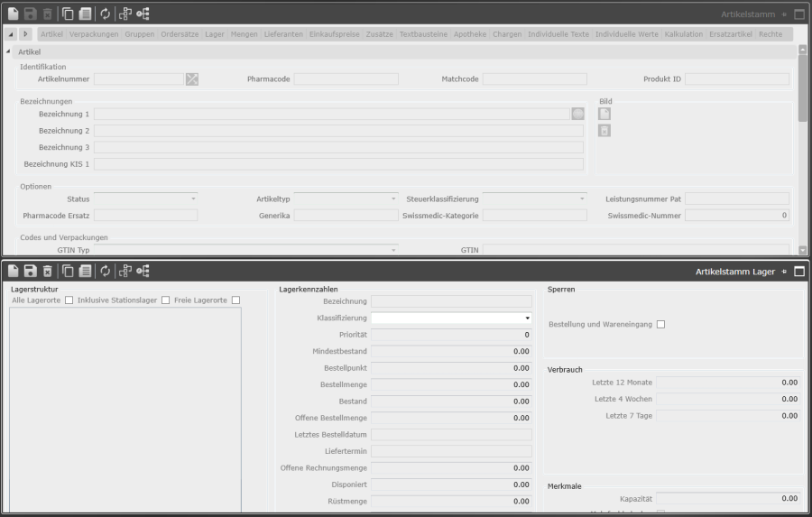Image resolution: width=812 pixels, height=517 pixels.
Task: Collapse tab bar with the left triangle button
Action: (x=11, y=34)
